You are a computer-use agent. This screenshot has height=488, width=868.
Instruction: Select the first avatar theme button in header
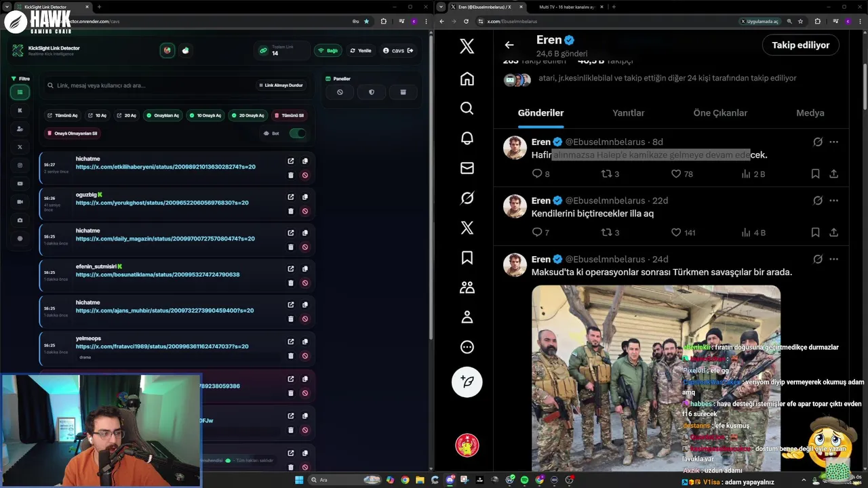[x=167, y=51]
